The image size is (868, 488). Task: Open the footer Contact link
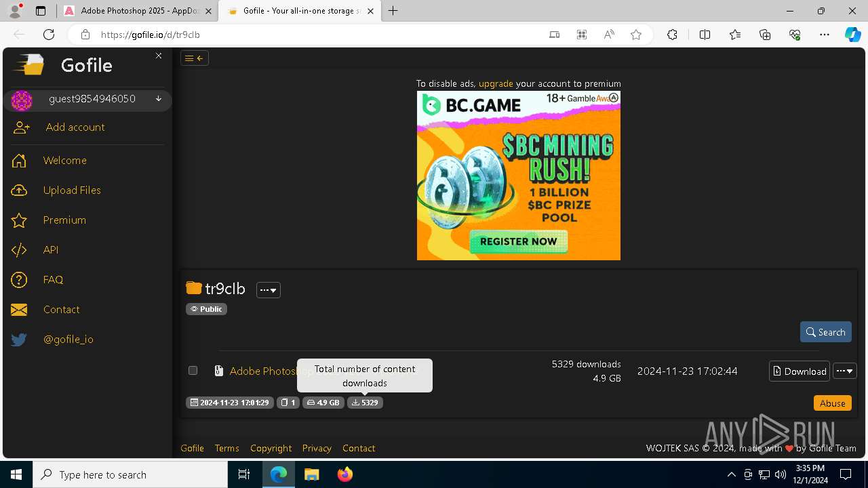359,449
